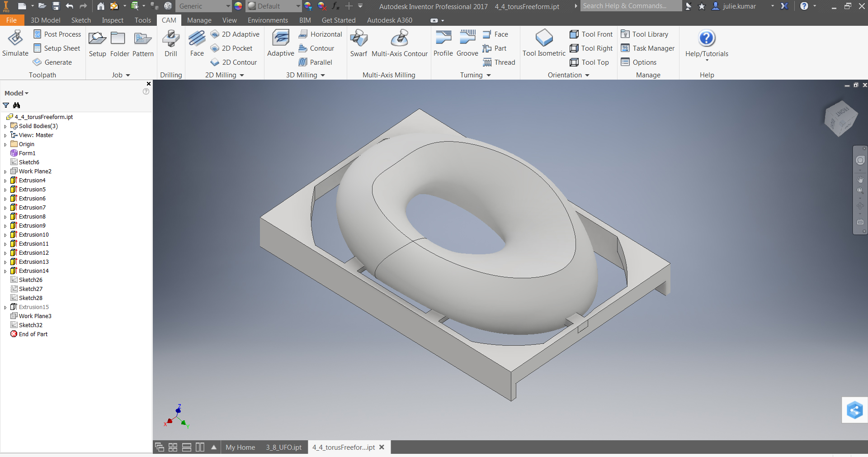Generate the toolpath
868x457 pixels.
pyautogui.click(x=53, y=62)
